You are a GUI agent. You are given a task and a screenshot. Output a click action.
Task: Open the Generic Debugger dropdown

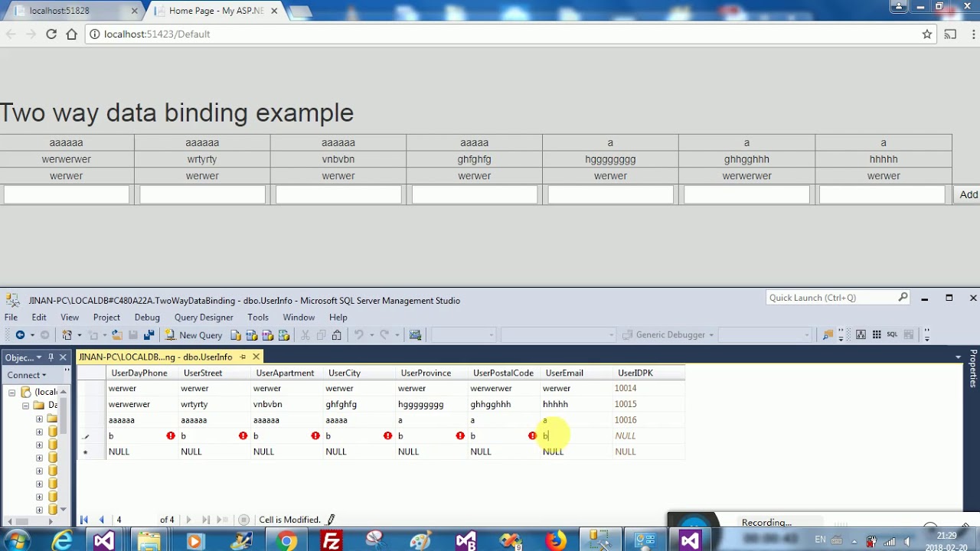tap(711, 335)
